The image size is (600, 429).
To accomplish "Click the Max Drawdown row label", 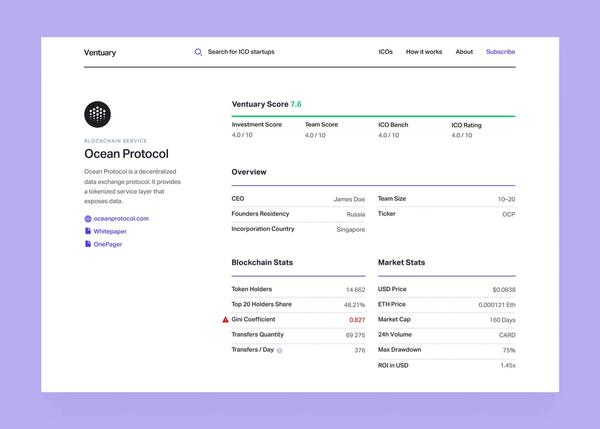I will tap(399, 349).
